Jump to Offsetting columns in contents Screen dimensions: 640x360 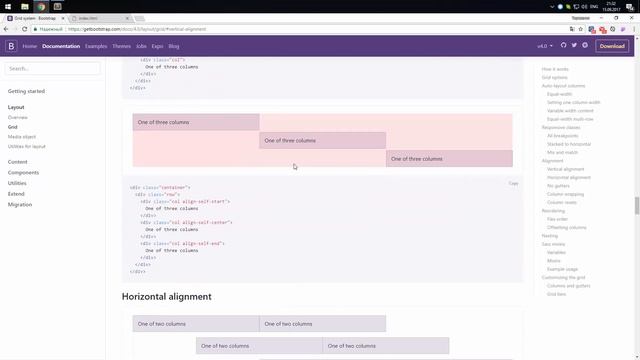pyautogui.click(x=567, y=227)
